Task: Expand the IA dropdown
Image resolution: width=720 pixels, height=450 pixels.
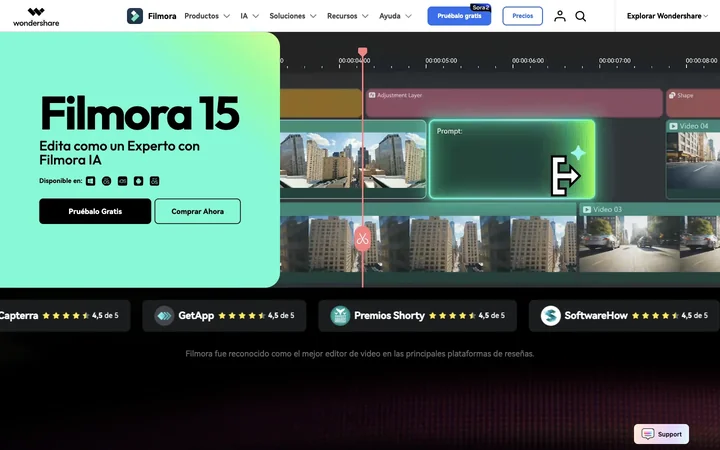Action: (249, 16)
